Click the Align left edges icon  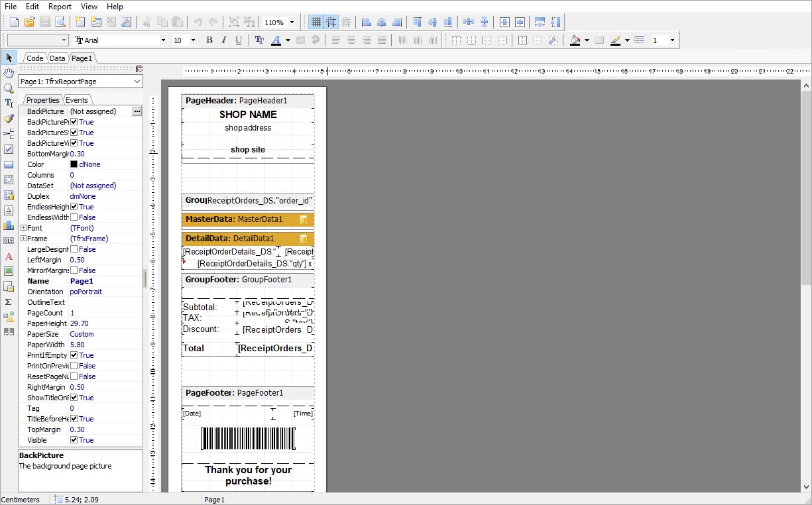coord(367,22)
